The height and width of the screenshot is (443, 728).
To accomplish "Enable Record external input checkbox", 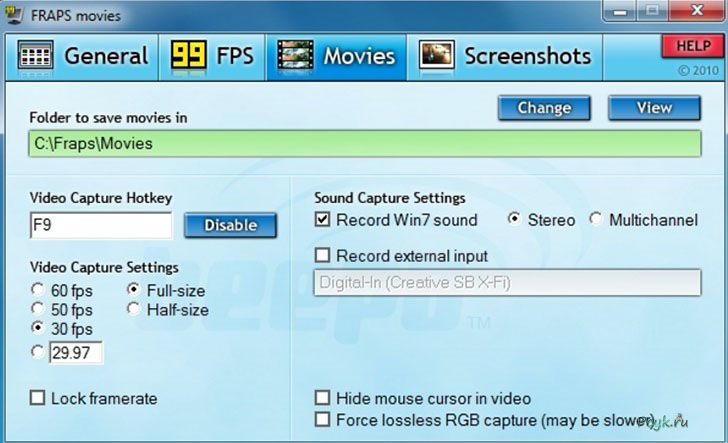I will coord(323,256).
